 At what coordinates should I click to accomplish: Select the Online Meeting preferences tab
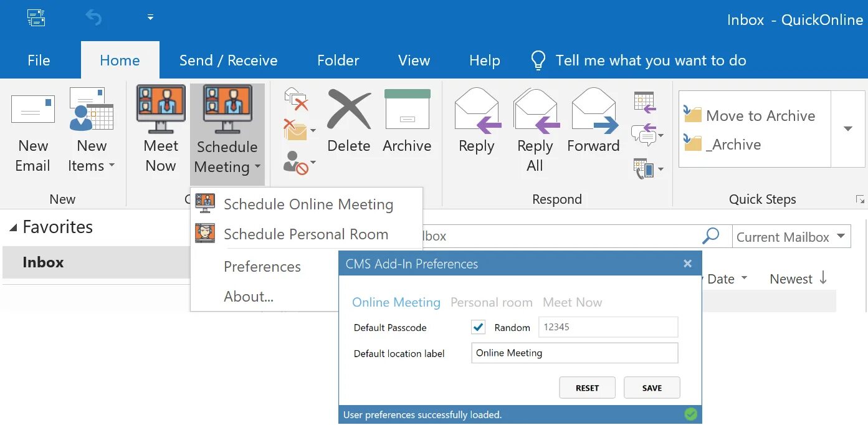(x=396, y=302)
